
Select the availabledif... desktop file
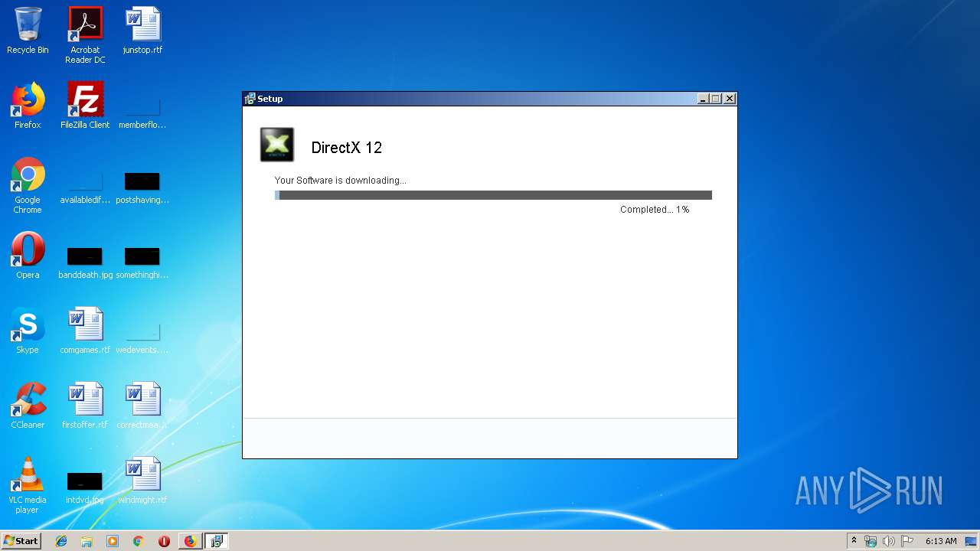coord(85,188)
